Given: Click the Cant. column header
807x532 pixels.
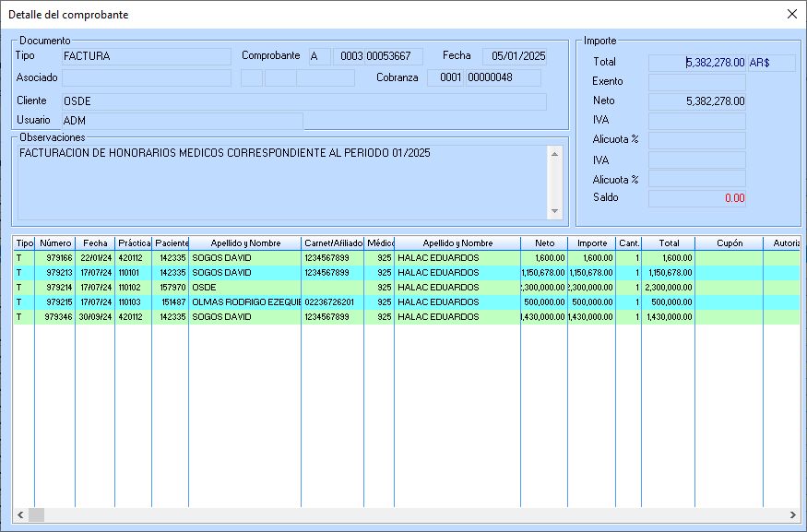Looking at the screenshot, I should point(629,242).
